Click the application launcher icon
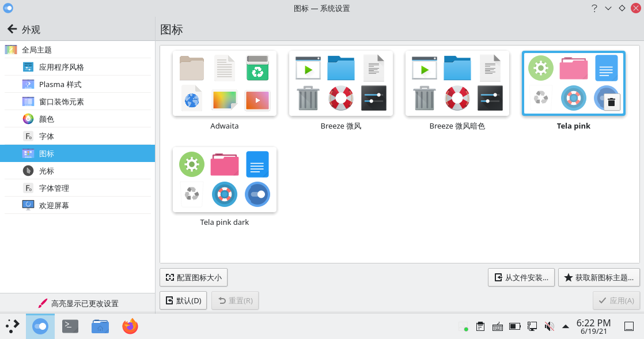This screenshot has width=644, height=339. click(13, 326)
